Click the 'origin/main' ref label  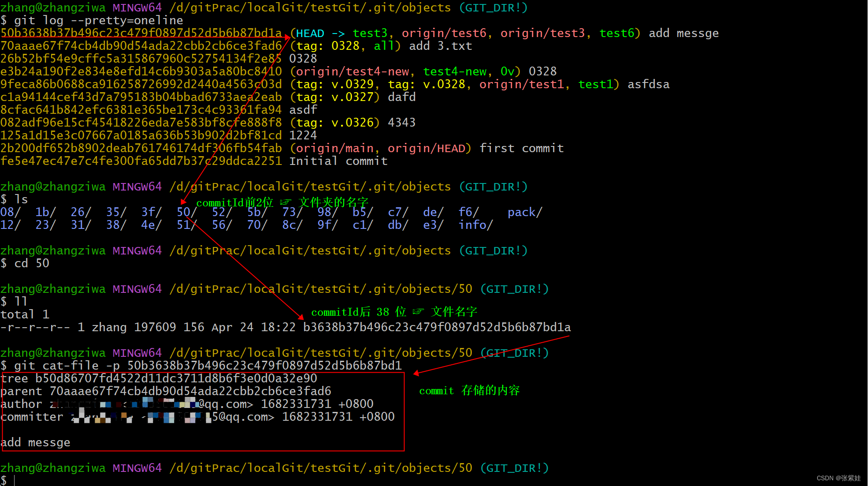[x=334, y=148]
